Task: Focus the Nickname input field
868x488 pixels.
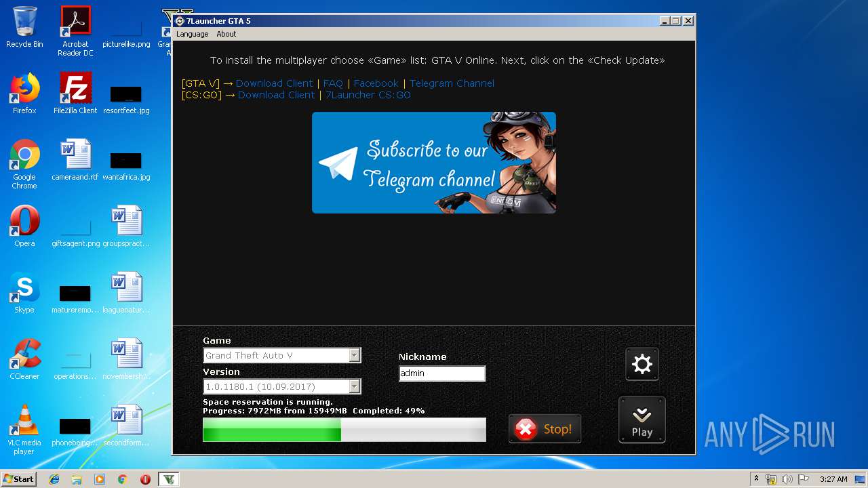Action: [442, 373]
